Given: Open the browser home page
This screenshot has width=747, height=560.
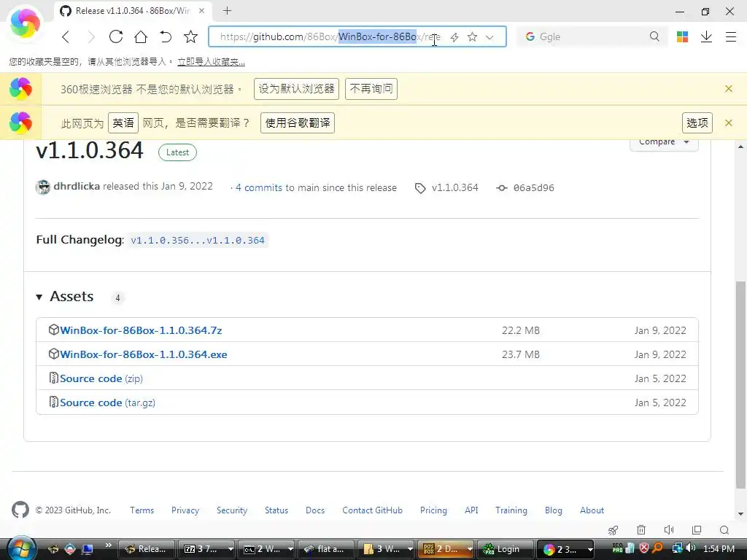Looking at the screenshot, I should [141, 36].
